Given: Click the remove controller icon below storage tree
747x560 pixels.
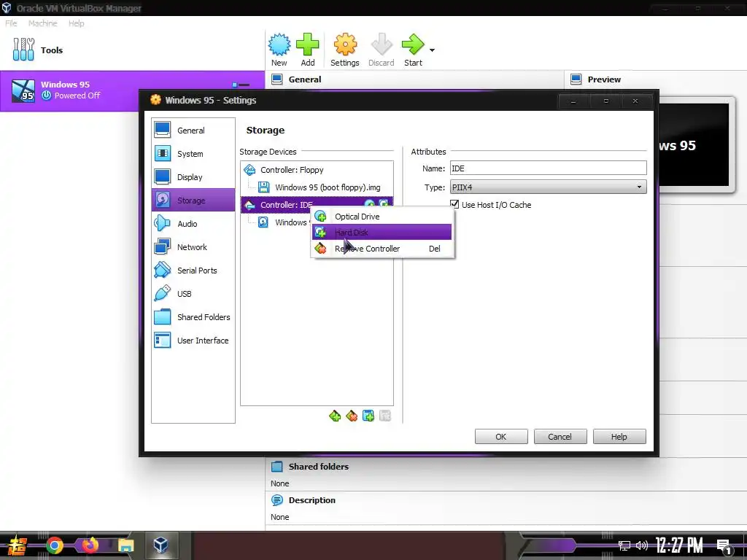Looking at the screenshot, I should point(352,416).
